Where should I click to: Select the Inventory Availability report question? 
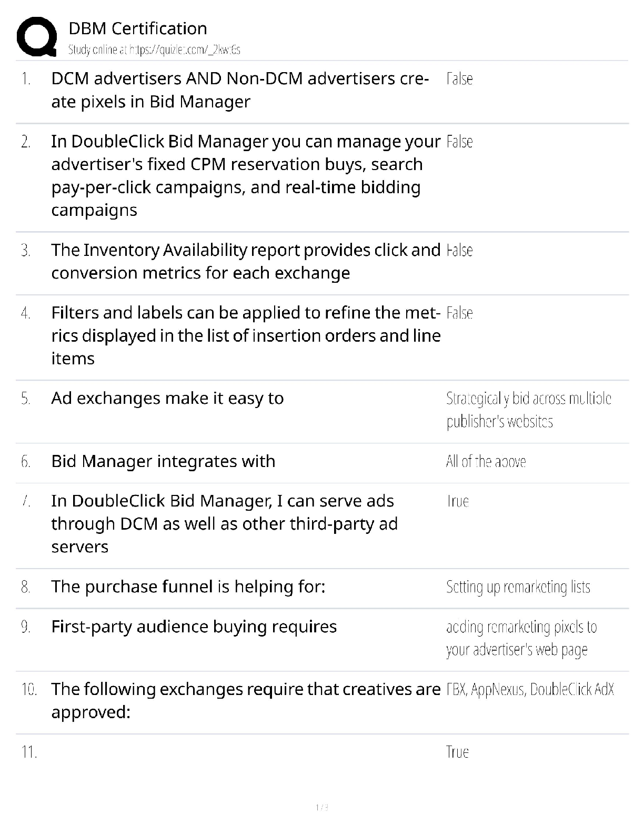[x=245, y=261]
